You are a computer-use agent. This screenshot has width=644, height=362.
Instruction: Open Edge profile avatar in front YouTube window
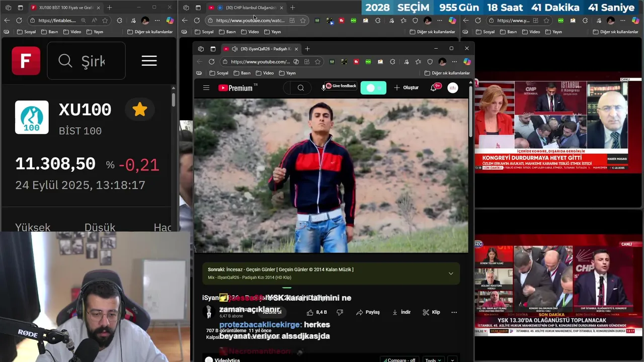click(x=442, y=61)
